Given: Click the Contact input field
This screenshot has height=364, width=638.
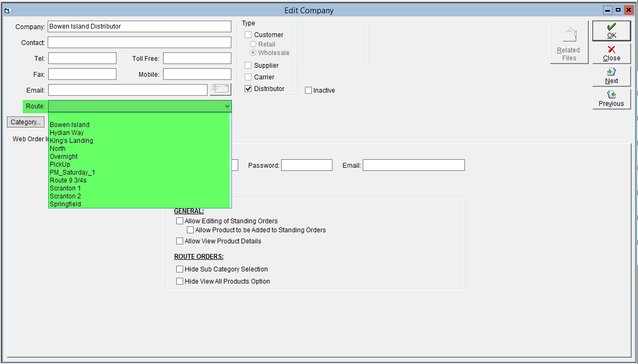Looking at the screenshot, I should point(140,42).
